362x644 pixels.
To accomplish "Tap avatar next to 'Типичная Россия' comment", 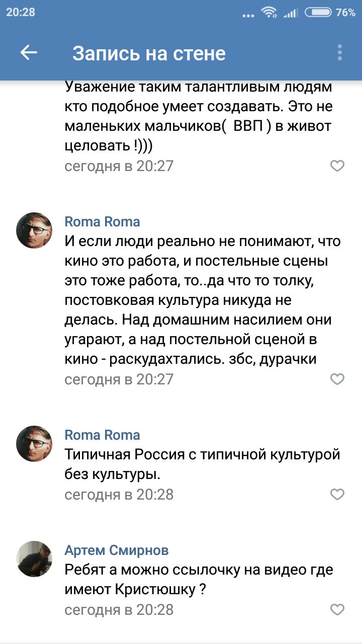I will coord(34,444).
